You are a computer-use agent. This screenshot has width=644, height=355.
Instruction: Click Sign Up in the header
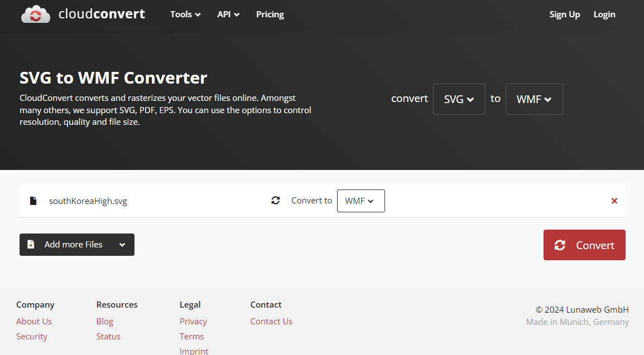pyautogui.click(x=564, y=14)
